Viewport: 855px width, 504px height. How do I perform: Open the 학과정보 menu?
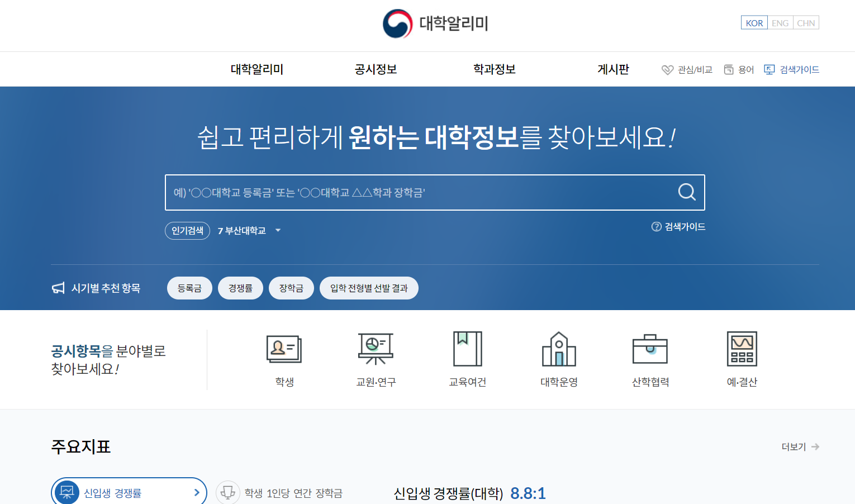pos(494,69)
